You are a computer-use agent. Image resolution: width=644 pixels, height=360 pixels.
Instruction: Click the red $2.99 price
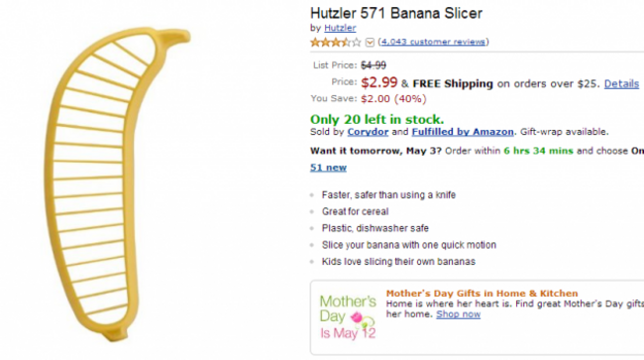(379, 82)
